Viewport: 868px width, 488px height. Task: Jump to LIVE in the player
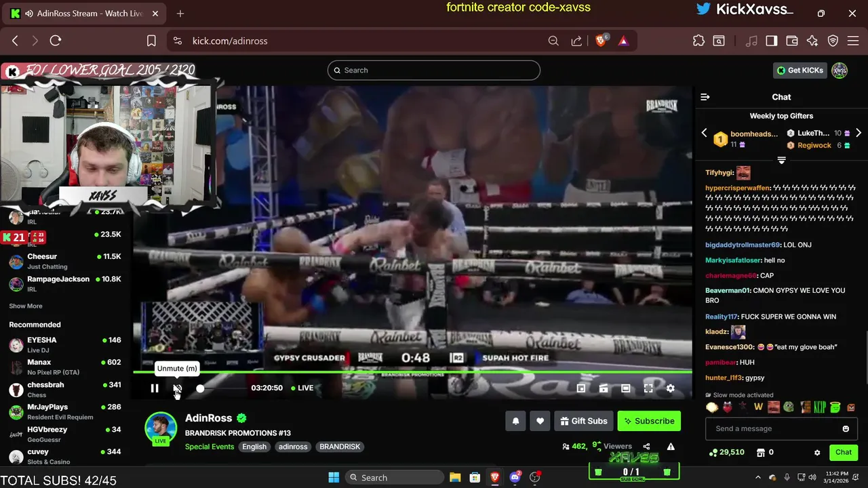click(302, 388)
